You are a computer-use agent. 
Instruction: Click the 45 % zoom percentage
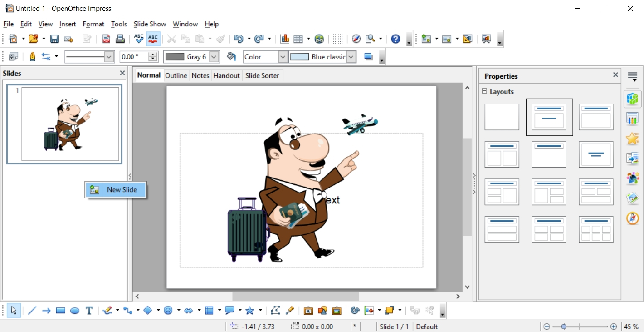point(631,327)
